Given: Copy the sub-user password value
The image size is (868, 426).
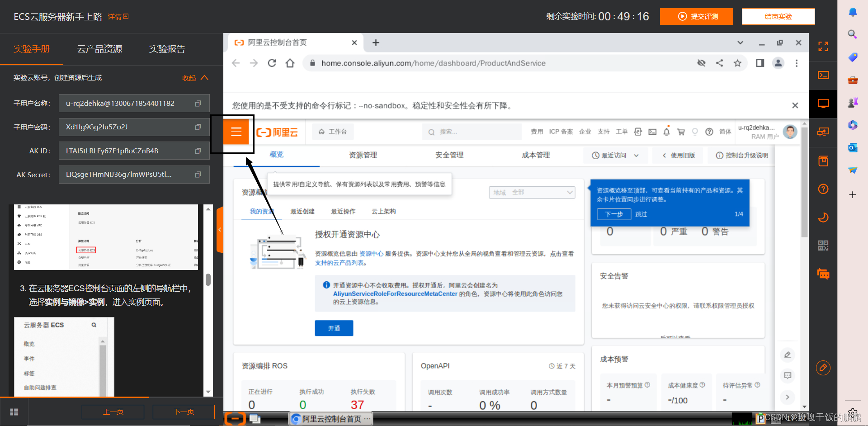Looking at the screenshot, I should [x=198, y=127].
